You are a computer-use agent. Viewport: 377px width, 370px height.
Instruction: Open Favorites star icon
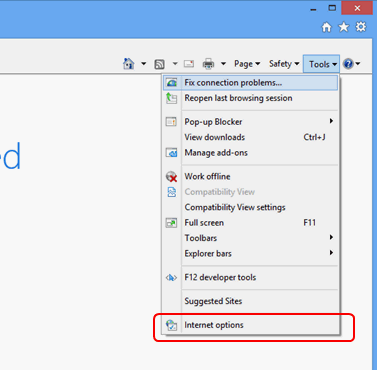pyautogui.click(x=344, y=27)
